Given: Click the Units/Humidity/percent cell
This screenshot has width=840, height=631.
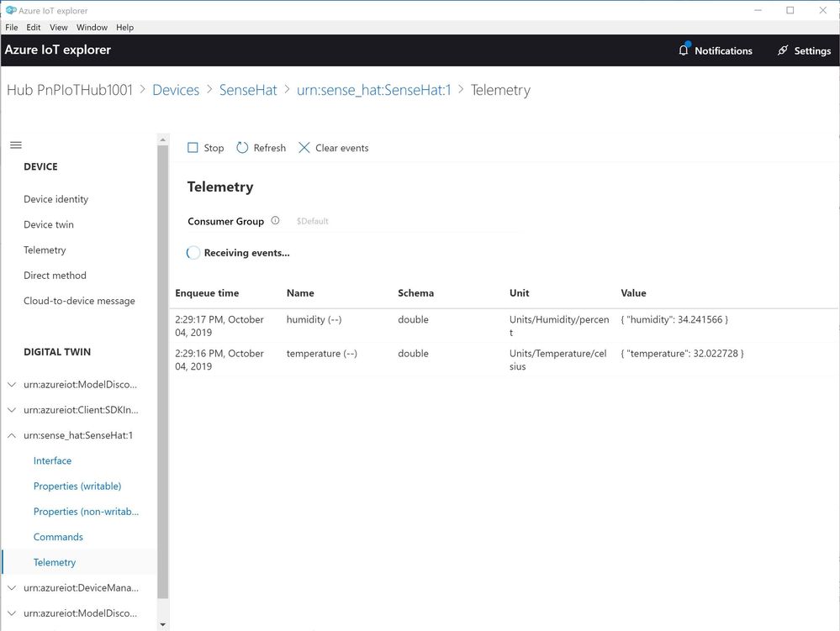Looking at the screenshot, I should (x=559, y=326).
